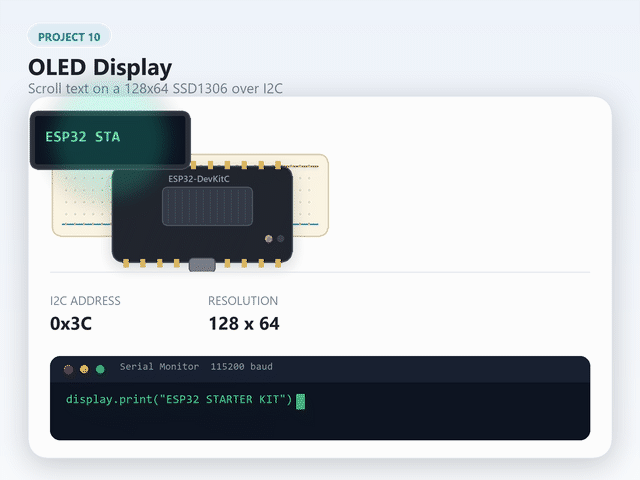Click the dark dot in Serial Monitor header

click(69, 369)
